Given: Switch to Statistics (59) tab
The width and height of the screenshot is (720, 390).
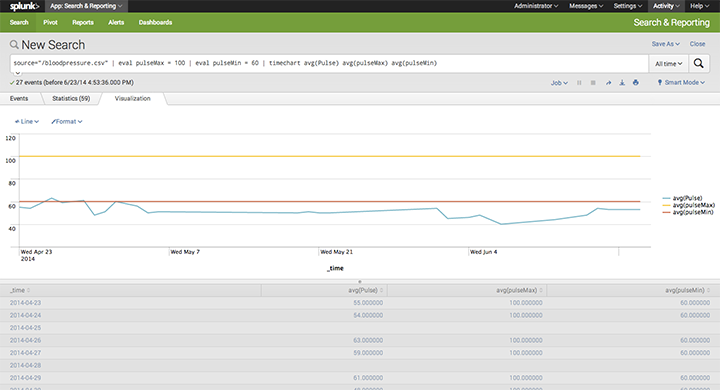Looking at the screenshot, I should pos(71,98).
